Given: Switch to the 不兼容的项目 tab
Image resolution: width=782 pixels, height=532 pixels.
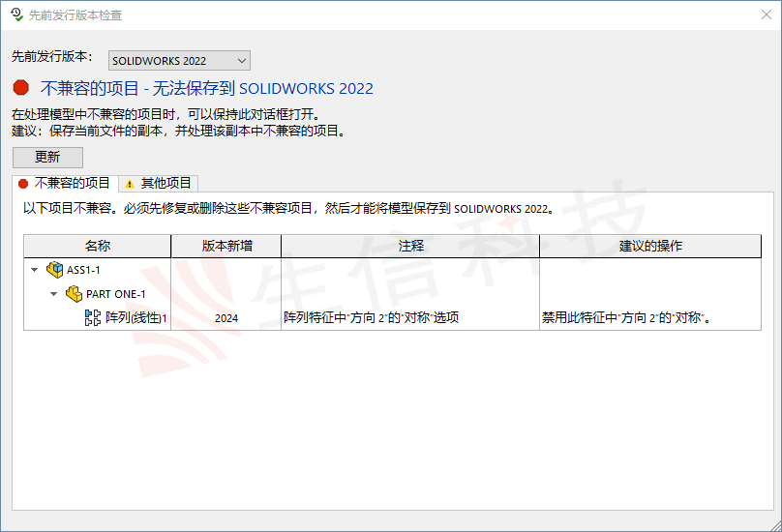Looking at the screenshot, I should click(65, 184).
